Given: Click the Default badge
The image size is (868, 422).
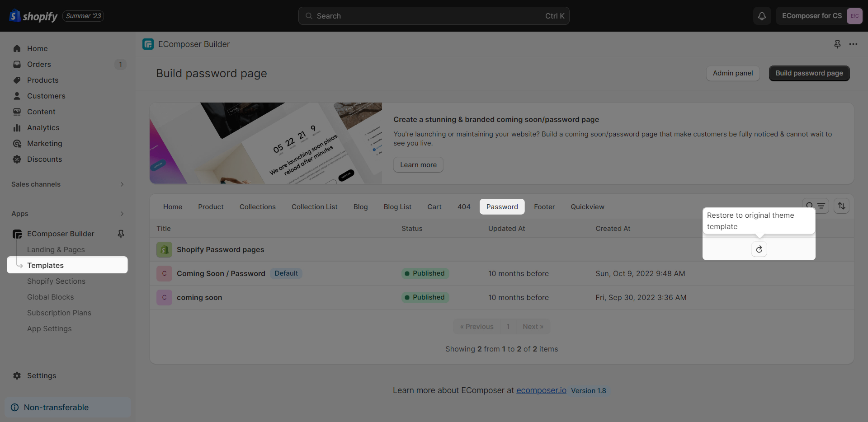Looking at the screenshot, I should [x=286, y=273].
